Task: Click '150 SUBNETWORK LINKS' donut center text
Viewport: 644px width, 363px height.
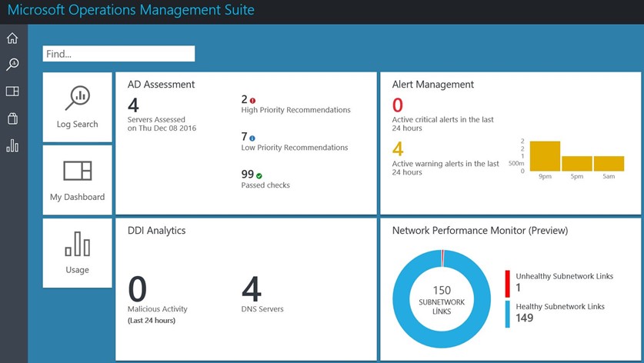Action: (x=442, y=300)
